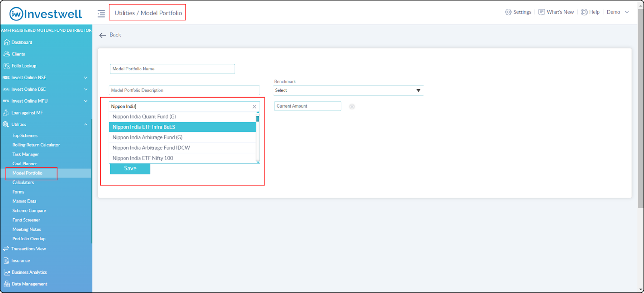Select Nippon India Quant Fund (G)
The height and width of the screenshot is (293, 644).
click(x=182, y=117)
